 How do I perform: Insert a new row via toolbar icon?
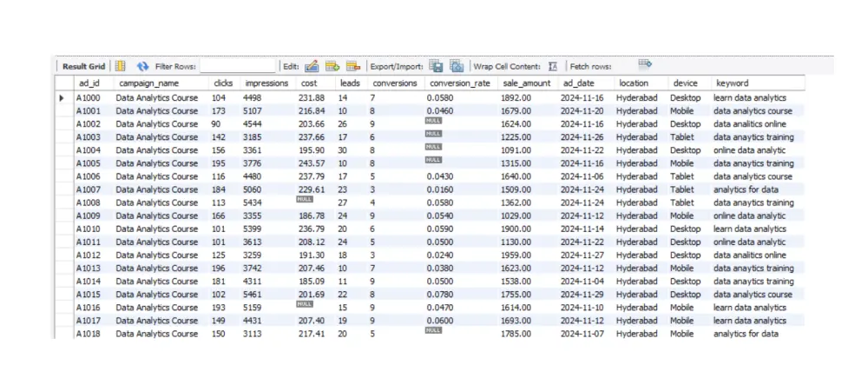pos(332,66)
